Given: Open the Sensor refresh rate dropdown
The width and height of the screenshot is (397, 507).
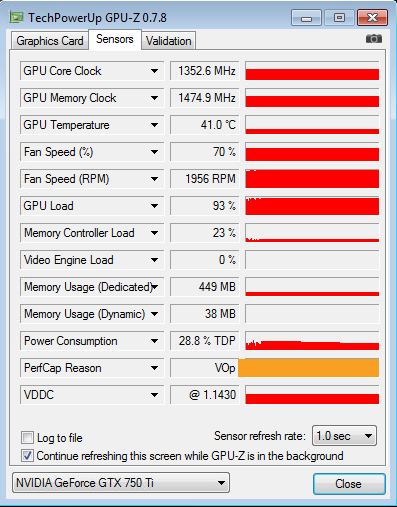Looking at the screenshot, I should tap(344, 436).
